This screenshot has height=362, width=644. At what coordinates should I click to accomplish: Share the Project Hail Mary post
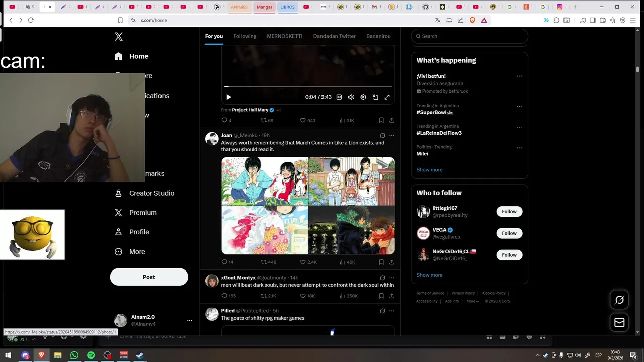(x=392, y=120)
